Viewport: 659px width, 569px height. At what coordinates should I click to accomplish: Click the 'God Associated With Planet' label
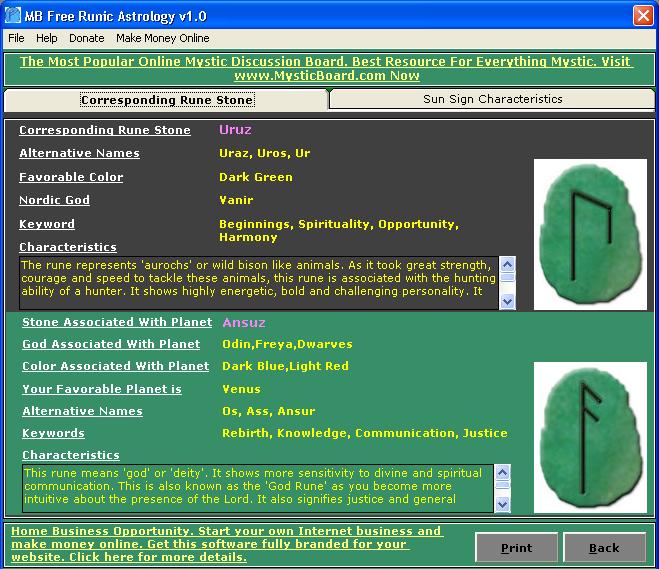tap(111, 344)
